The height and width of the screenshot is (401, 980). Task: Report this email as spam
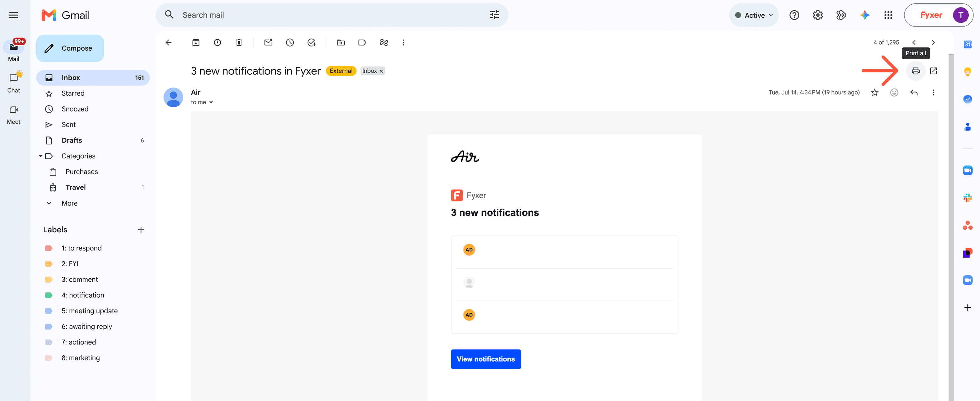pos(217,42)
